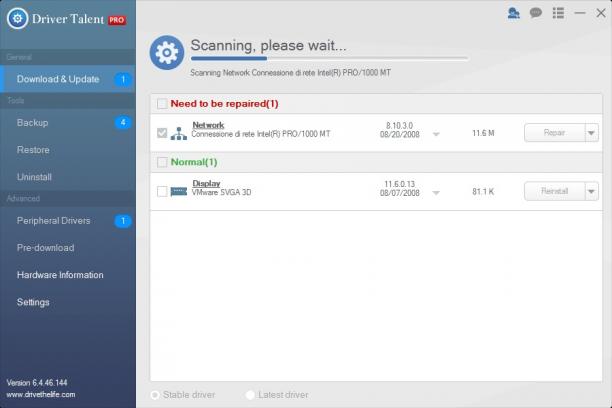Click the Backup count badge
The image size is (612, 408).
coord(123,123)
